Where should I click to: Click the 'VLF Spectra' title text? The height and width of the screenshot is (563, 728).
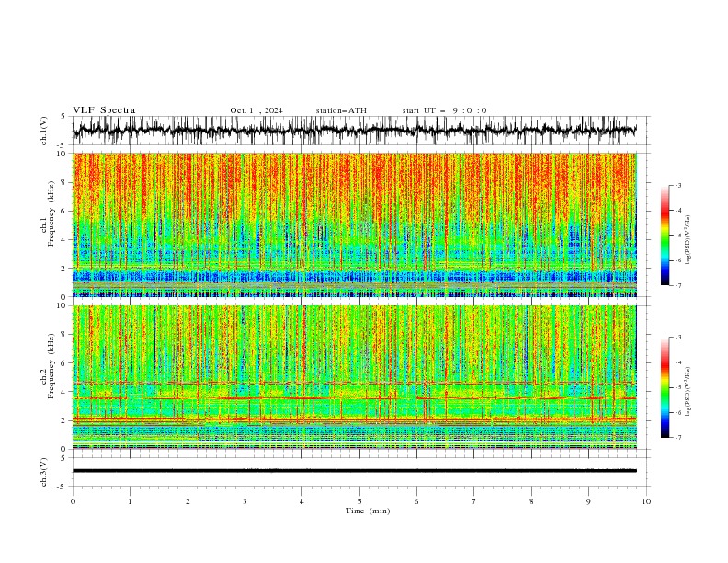[x=104, y=110]
